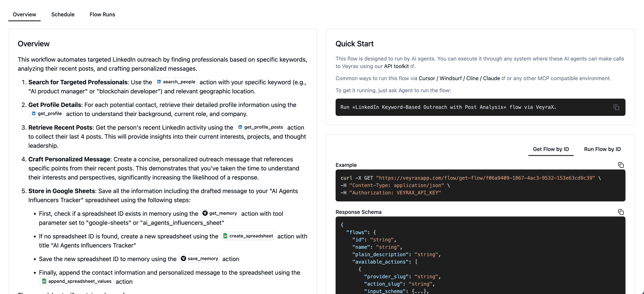644x294 pixels.
Task: Copy the Response Schema code
Action: point(621,212)
